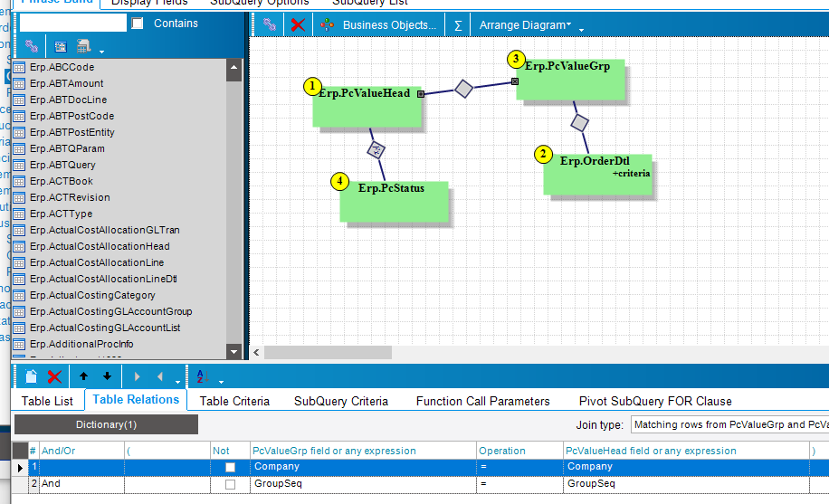Toggle Not checkbox in GroupSeq row
Image resolution: width=829 pixels, height=504 pixels.
[x=230, y=484]
